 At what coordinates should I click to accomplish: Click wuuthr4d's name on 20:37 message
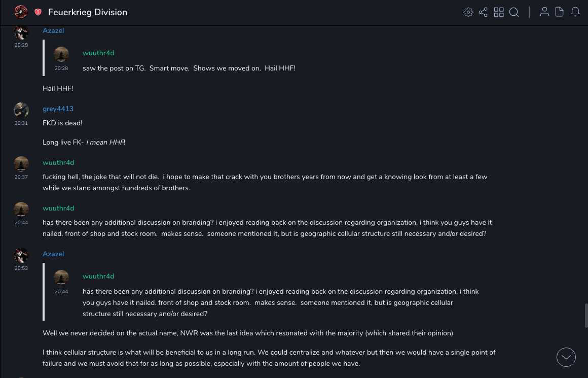coord(58,162)
